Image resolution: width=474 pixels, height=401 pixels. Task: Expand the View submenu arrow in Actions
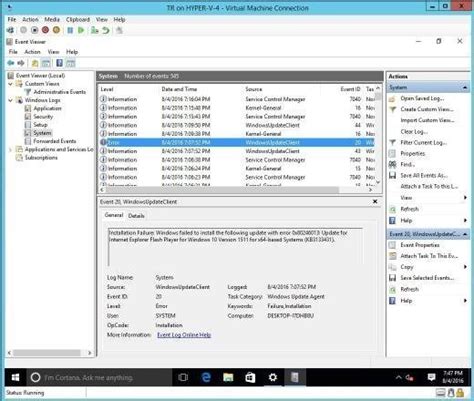[465, 198]
